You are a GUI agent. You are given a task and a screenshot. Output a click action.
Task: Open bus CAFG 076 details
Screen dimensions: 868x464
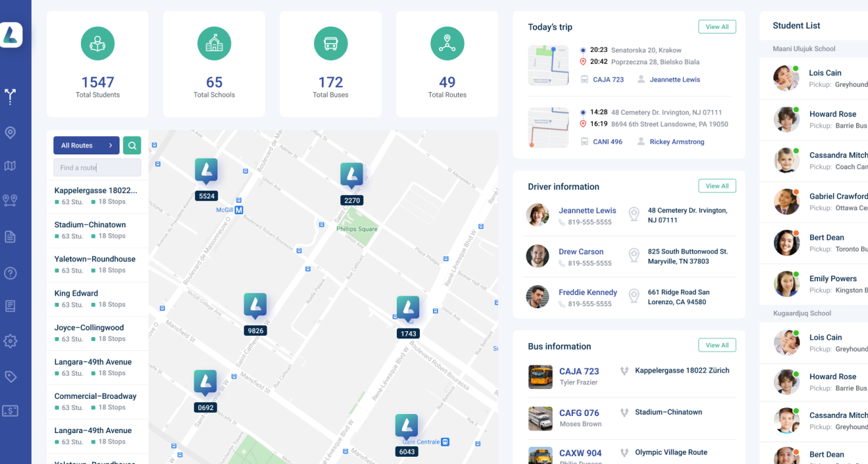(x=579, y=413)
